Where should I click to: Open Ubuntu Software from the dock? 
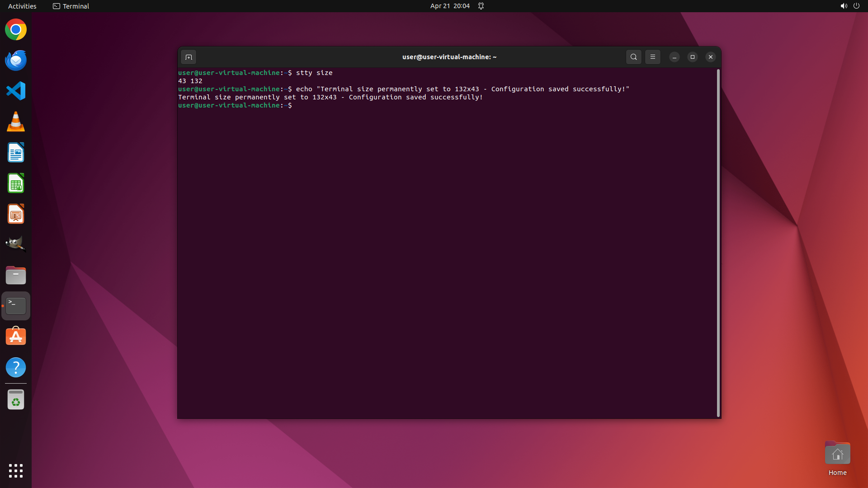[16, 337]
